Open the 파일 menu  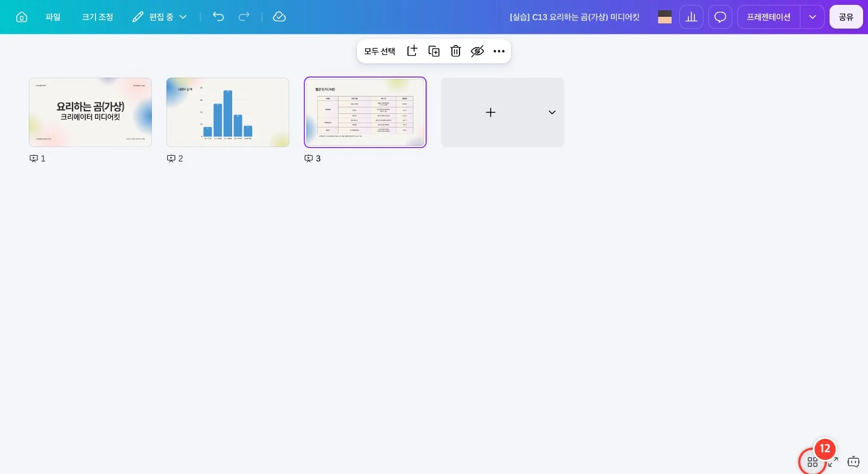pos(53,17)
